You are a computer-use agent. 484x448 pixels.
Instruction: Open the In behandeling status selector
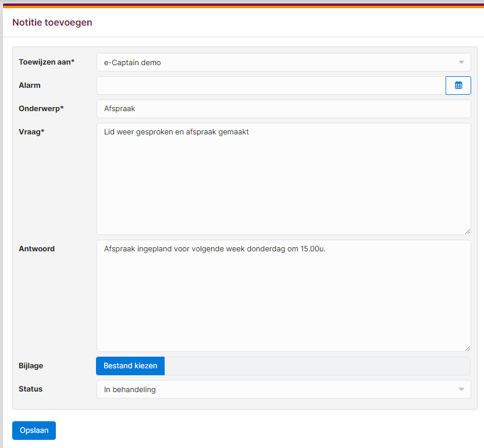[x=284, y=389]
